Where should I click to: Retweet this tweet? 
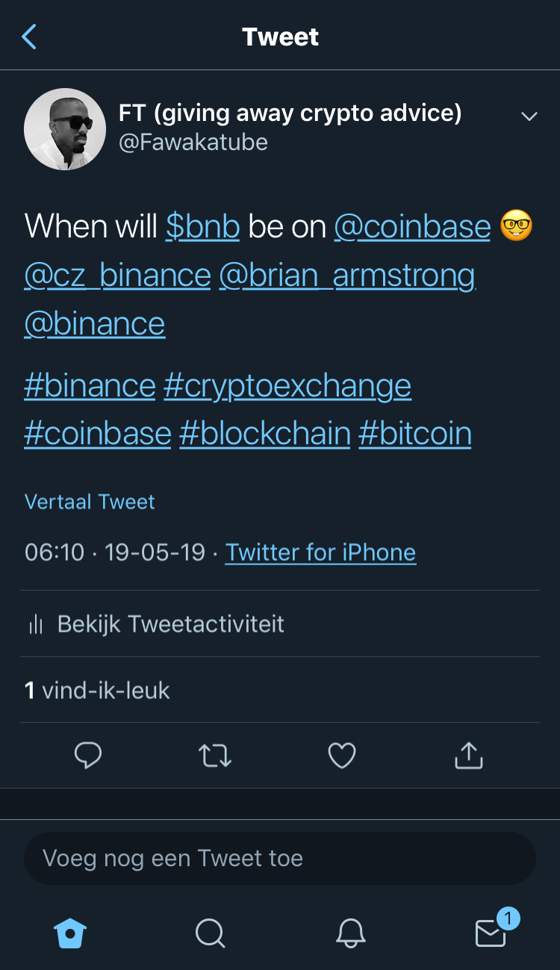tap(215, 756)
